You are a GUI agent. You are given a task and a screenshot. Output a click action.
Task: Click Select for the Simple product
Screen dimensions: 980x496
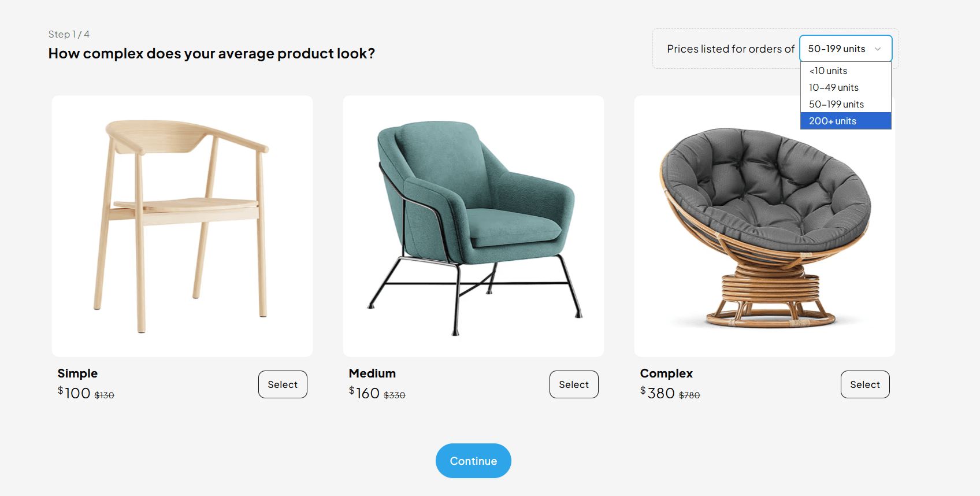point(283,384)
